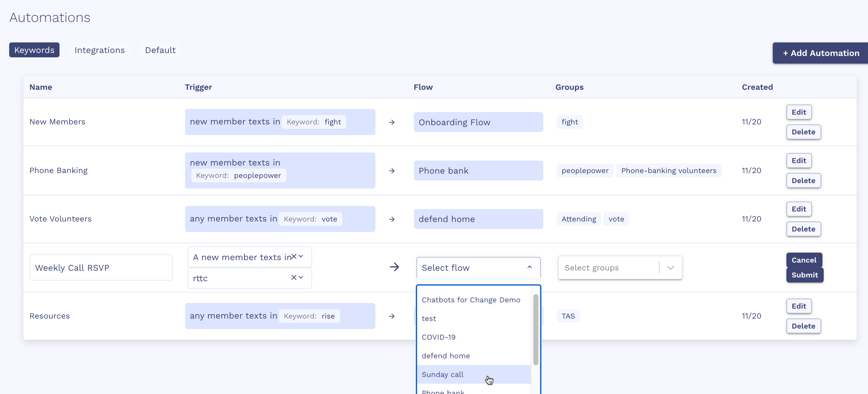Click the Phone Banking row name
The height and width of the screenshot is (394, 868).
tap(58, 170)
